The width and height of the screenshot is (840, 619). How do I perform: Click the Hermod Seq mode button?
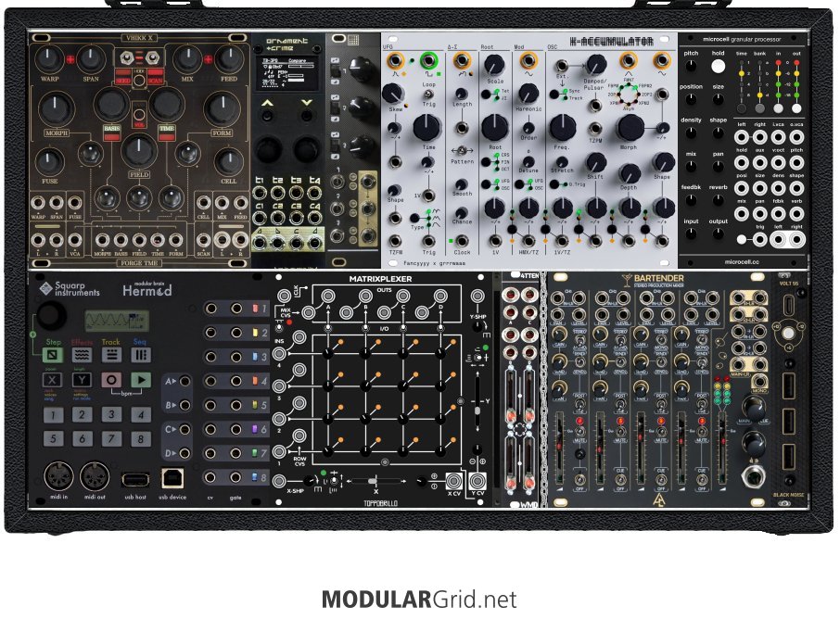140,355
